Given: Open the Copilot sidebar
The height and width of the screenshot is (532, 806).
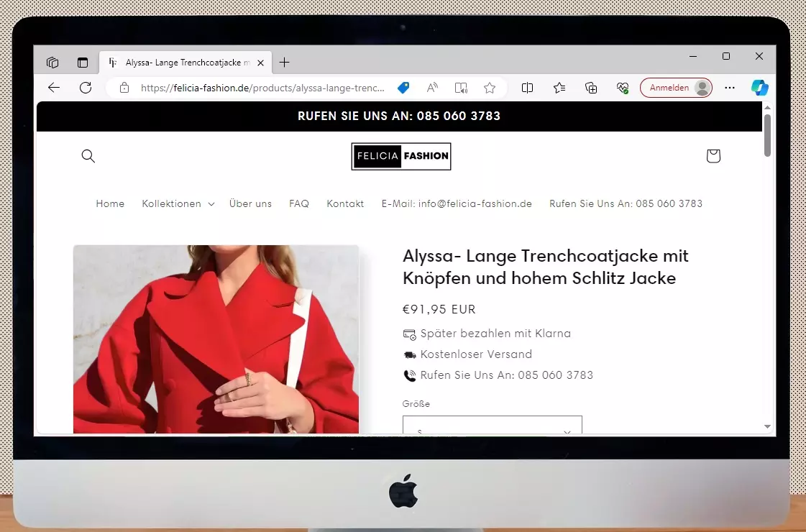Looking at the screenshot, I should 760,88.
